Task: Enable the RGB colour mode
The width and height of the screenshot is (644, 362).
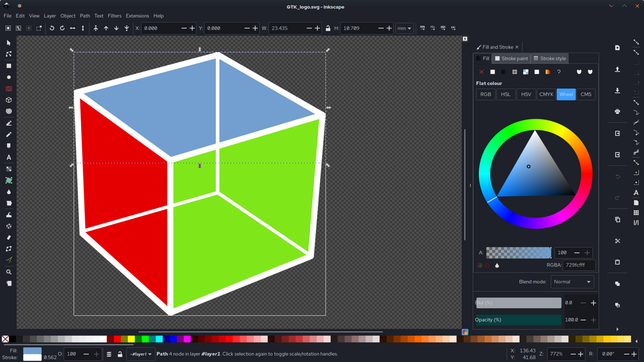Action: click(x=485, y=94)
